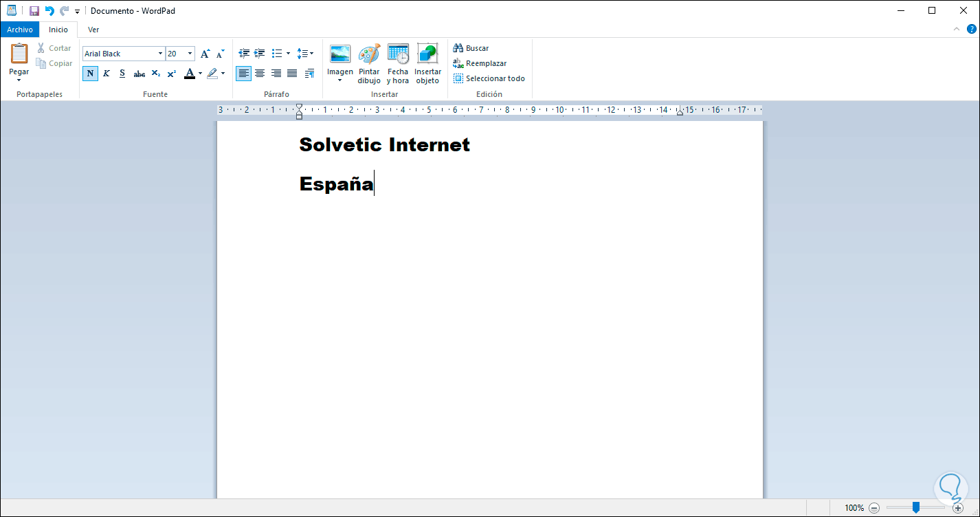Apply the black text color swatch
980x517 pixels.
tap(190, 74)
